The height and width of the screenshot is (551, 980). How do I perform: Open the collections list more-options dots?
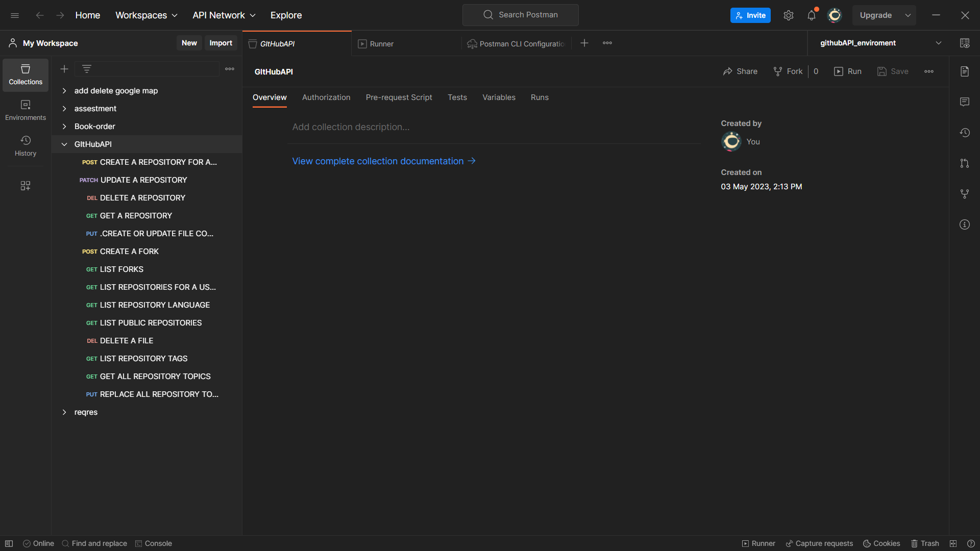(x=230, y=69)
